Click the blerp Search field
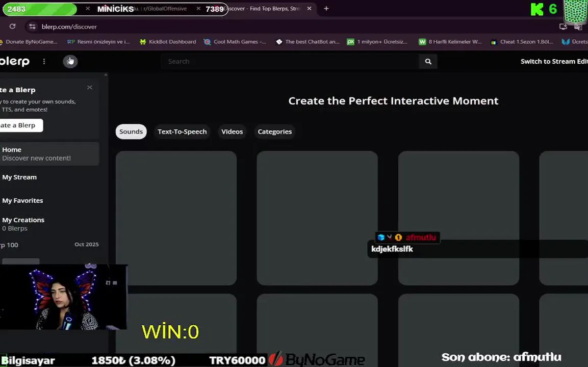The image size is (588, 367). point(290,62)
